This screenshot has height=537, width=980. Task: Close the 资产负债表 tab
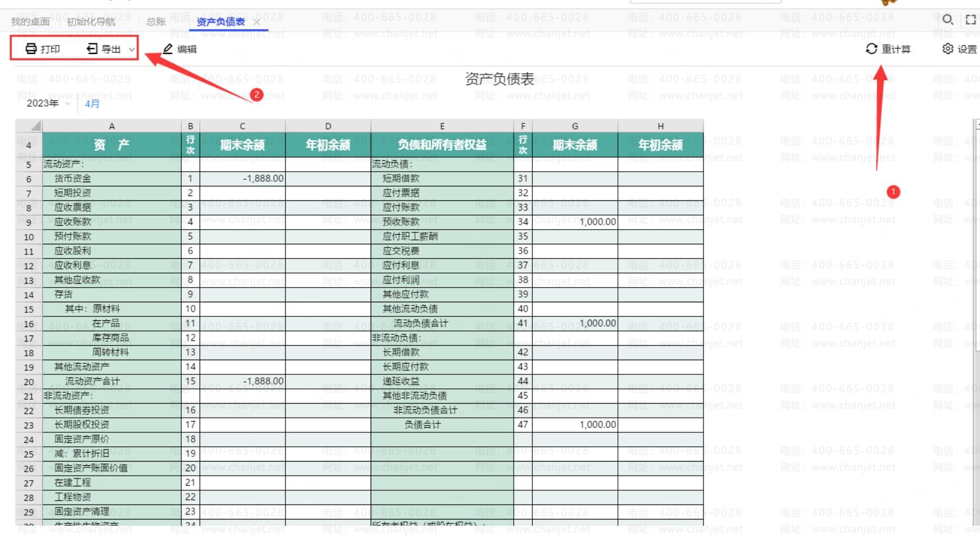(x=257, y=22)
